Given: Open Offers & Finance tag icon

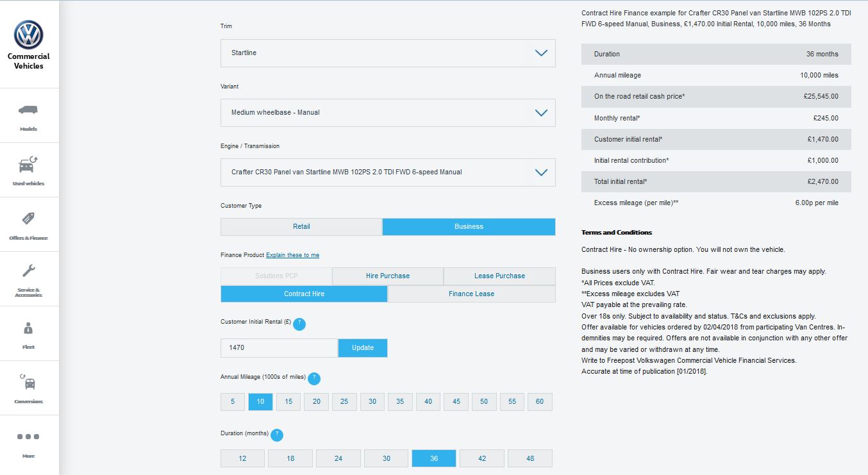Looking at the screenshot, I should pyautogui.click(x=28, y=219).
